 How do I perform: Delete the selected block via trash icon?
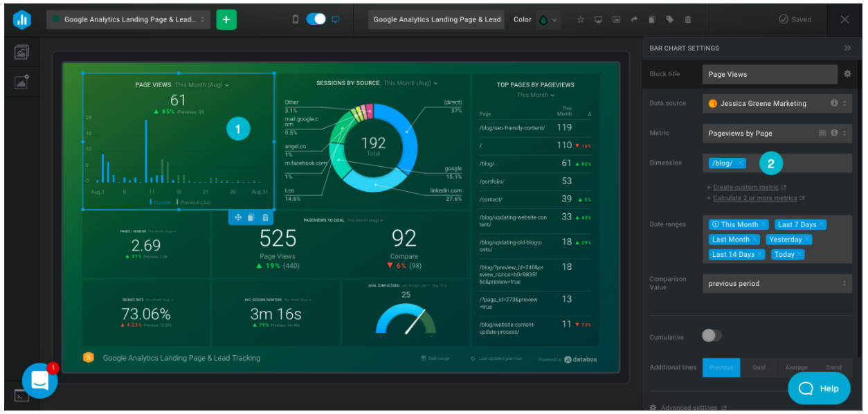click(x=266, y=217)
